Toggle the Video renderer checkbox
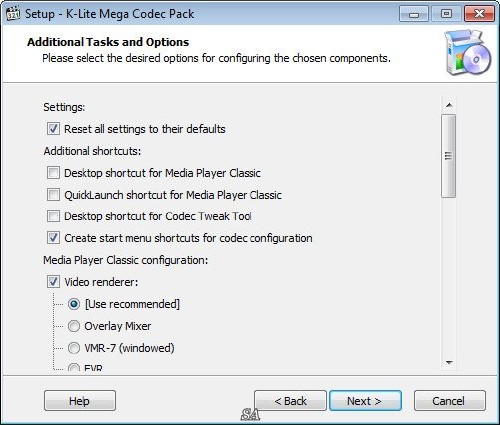Viewport: 500px width, 425px height. tap(53, 282)
